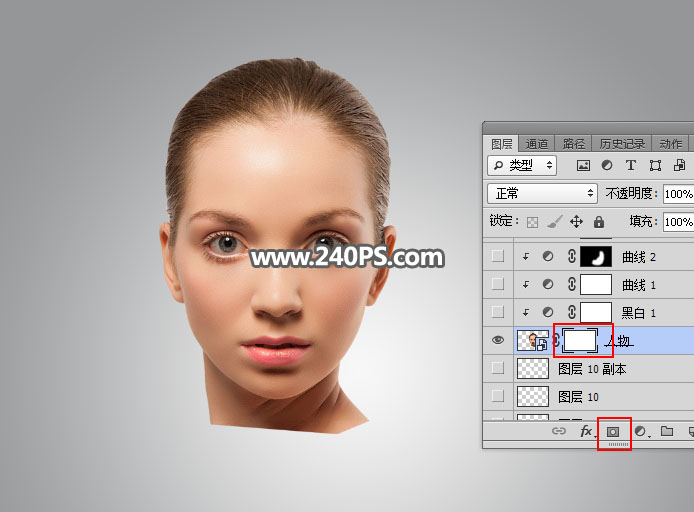Click the Add layer mask icon

point(614,432)
